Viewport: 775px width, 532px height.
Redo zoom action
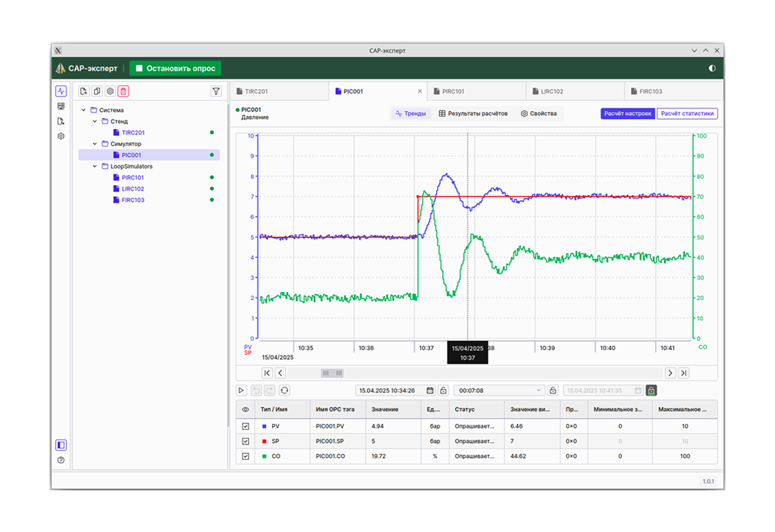click(x=269, y=390)
